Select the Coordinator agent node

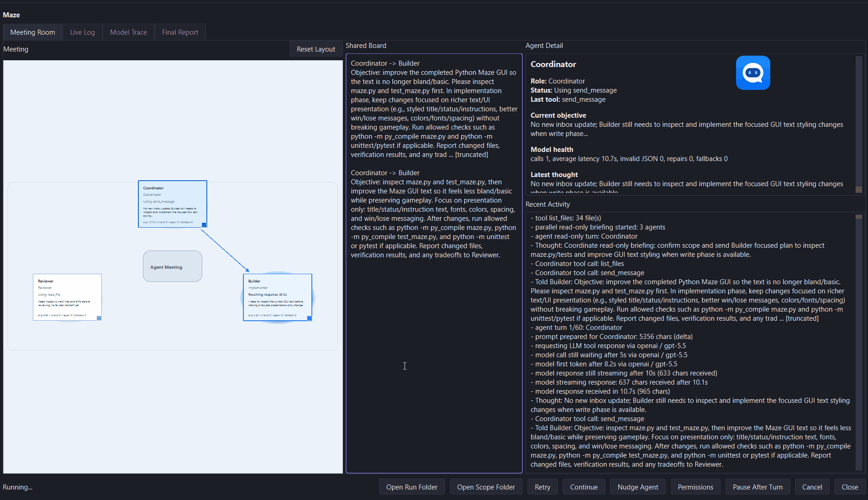[x=173, y=204]
